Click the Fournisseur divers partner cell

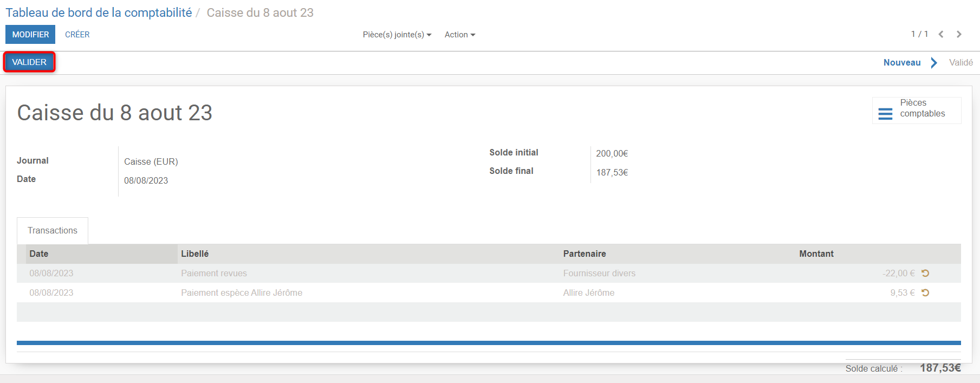coord(599,274)
